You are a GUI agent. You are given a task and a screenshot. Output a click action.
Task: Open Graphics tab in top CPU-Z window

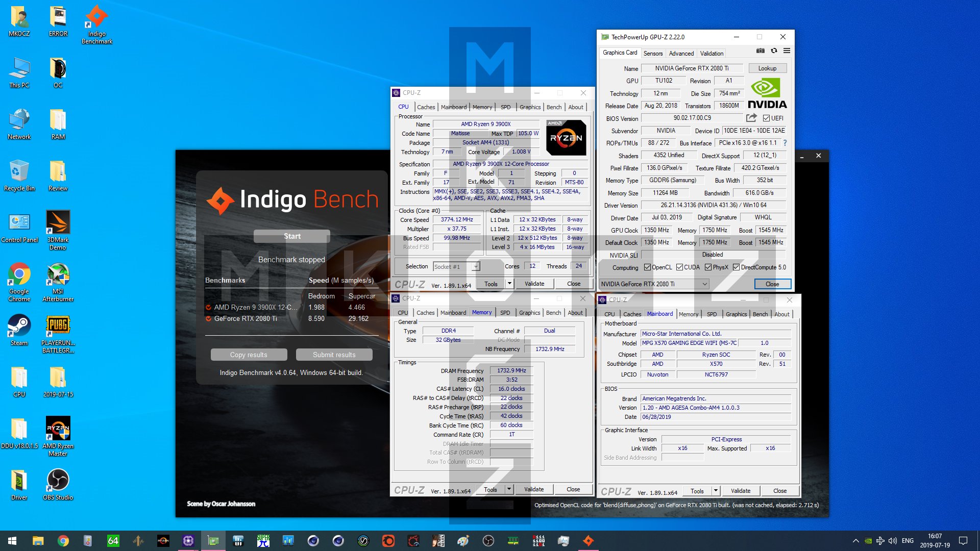tap(530, 107)
